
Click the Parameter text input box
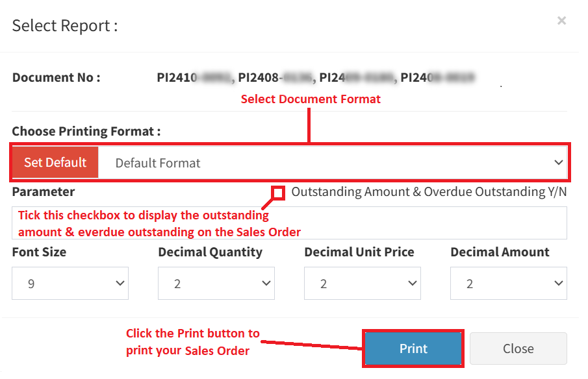416,223
